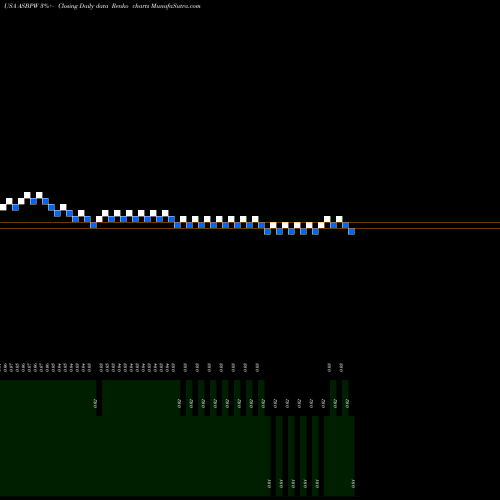500x500 pixels.
Task: Click the MunafaSutra.com label in title
Action: (176, 6)
